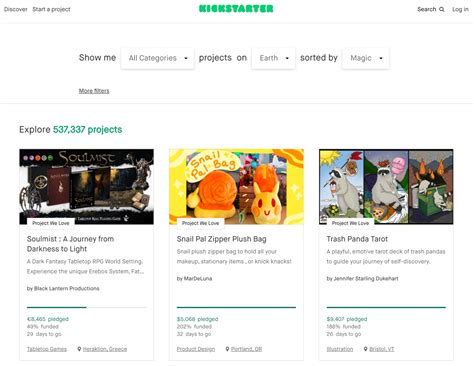Click '€8,465 pledged' amount

coord(48,319)
